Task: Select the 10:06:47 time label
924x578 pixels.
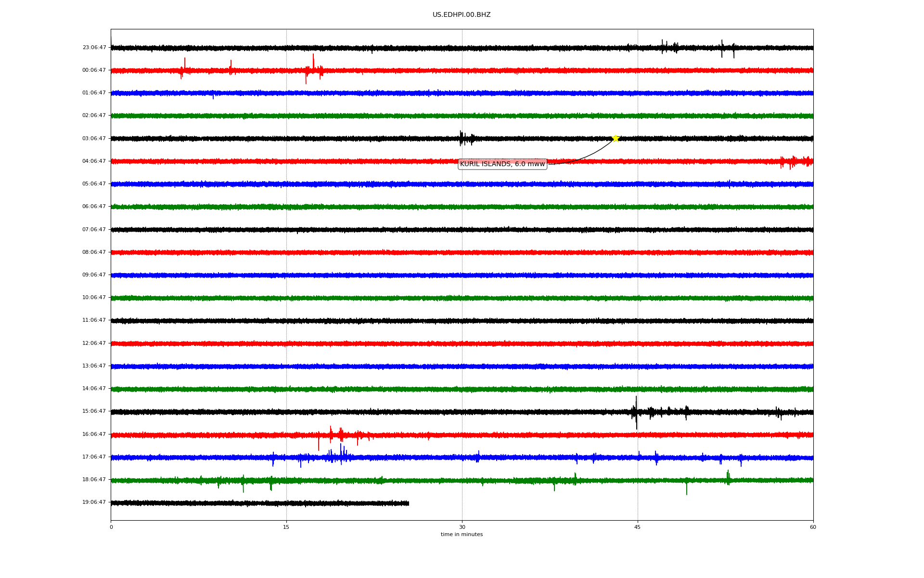Action: click(x=94, y=298)
